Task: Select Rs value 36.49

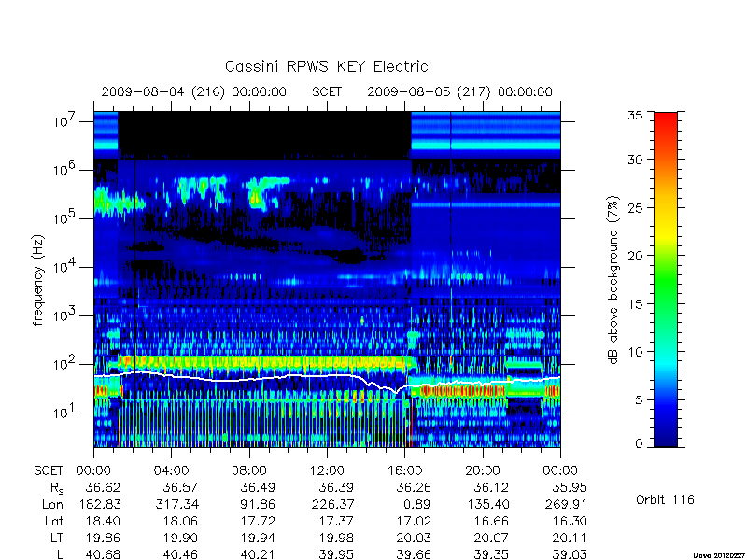Action: click(258, 488)
